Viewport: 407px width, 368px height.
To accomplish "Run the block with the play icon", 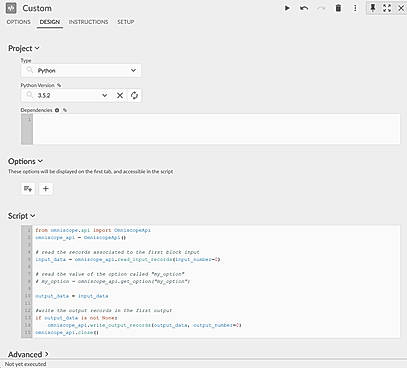I will click(287, 8).
